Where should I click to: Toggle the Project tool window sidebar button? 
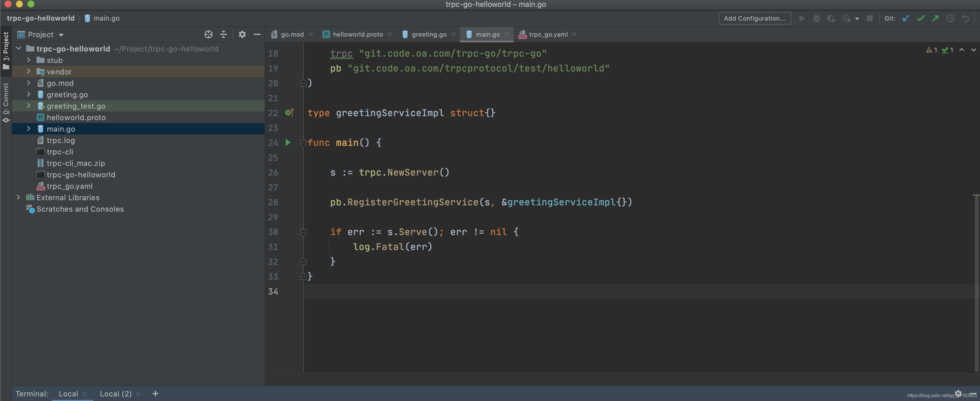6,50
